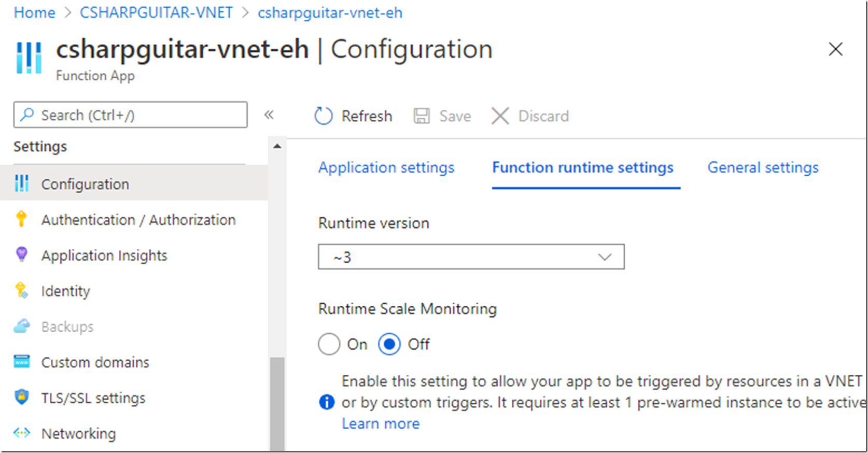868x453 pixels.
Task: Click csharpguitar-vnet-eh breadcrumb link
Action: (x=330, y=12)
